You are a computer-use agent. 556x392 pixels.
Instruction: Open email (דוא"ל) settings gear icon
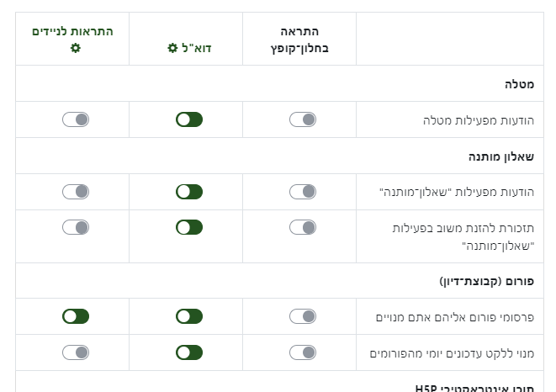[172, 48]
